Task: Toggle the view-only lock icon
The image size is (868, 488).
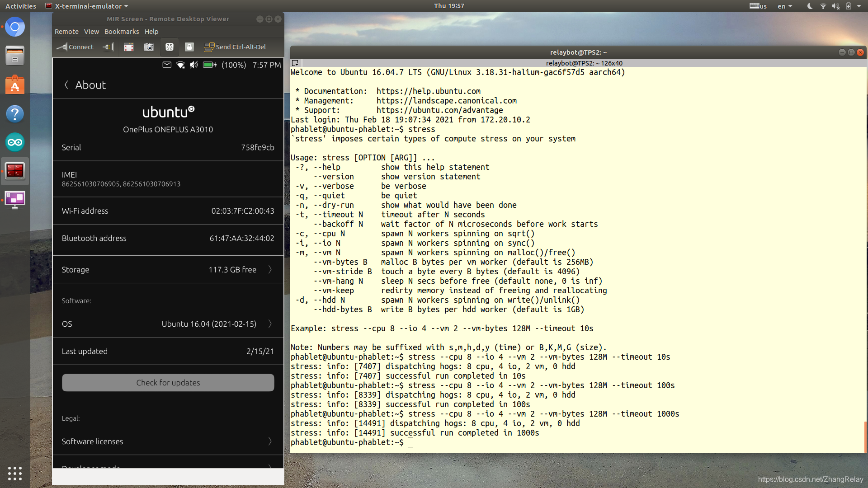Action: (189, 47)
